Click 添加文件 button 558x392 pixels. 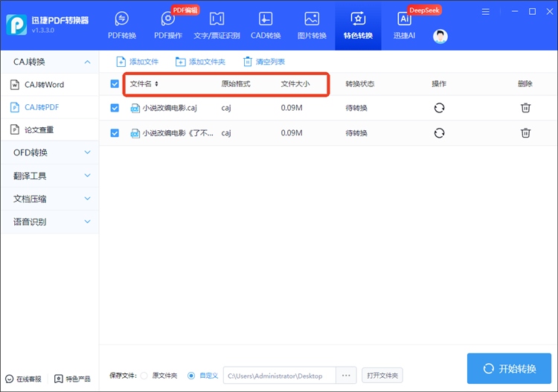[x=138, y=62]
